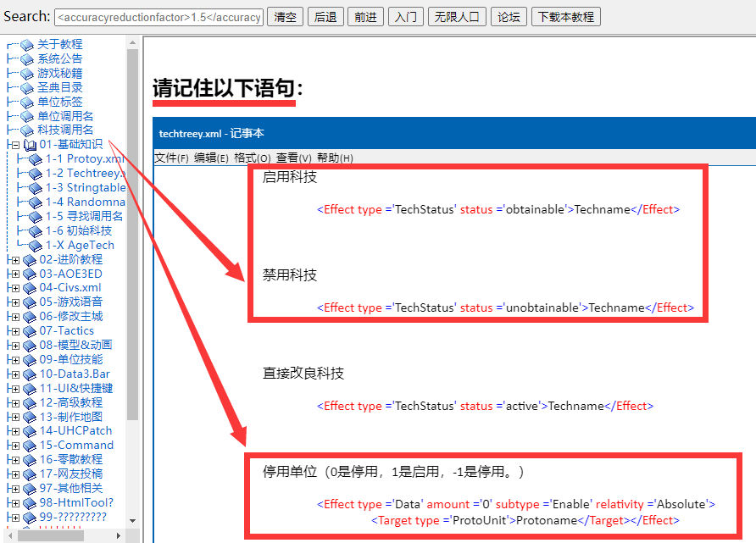Click the book icon beside 12-高级教程
Image resolution: width=756 pixels, height=543 pixels.
pyautogui.click(x=30, y=403)
